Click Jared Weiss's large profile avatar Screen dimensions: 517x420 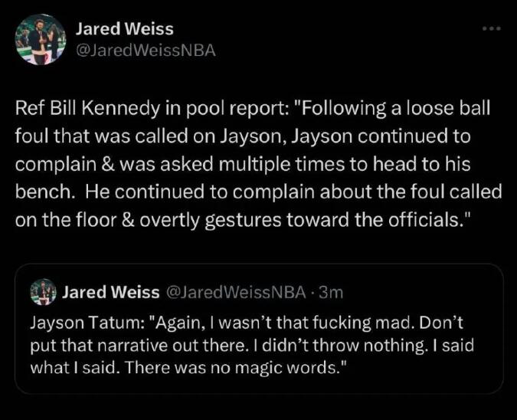click(x=40, y=40)
